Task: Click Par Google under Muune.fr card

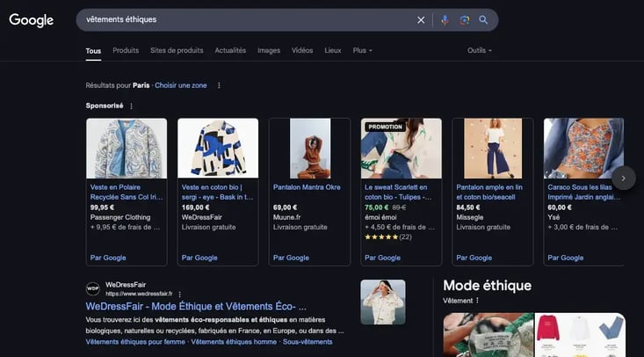Action: (291, 258)
